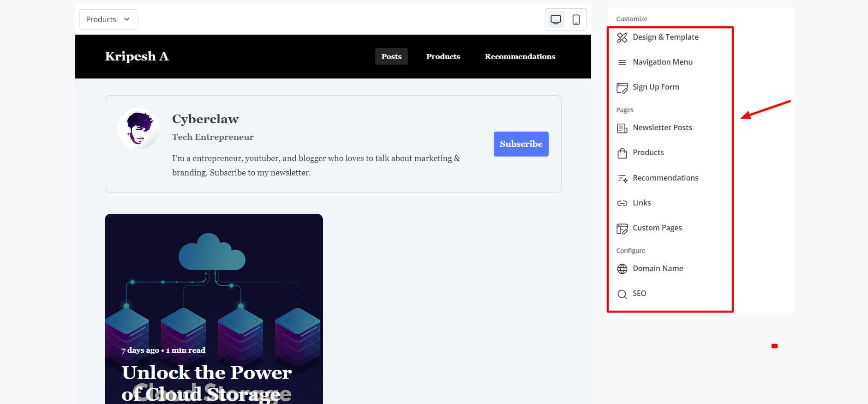This screenshot has width=868, height=404.
Task: Open the Products page dropdown
Action: pos(108,19)
